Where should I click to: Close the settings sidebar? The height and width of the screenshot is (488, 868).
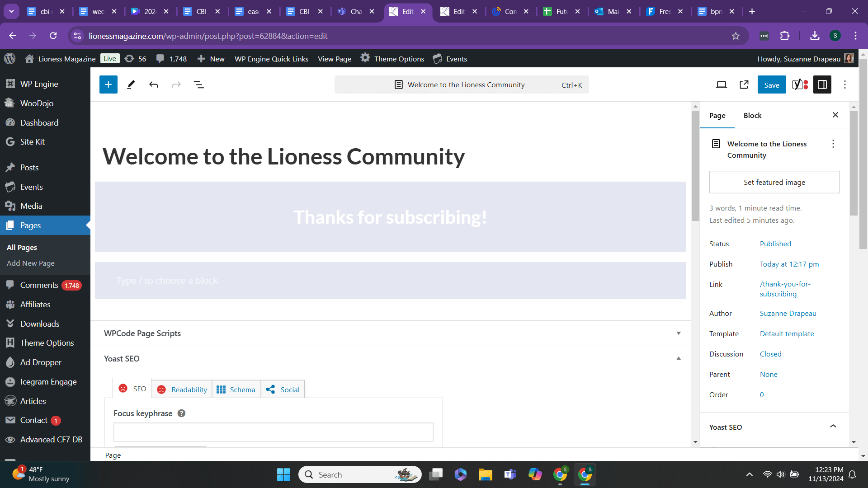(x=835, y=115)
